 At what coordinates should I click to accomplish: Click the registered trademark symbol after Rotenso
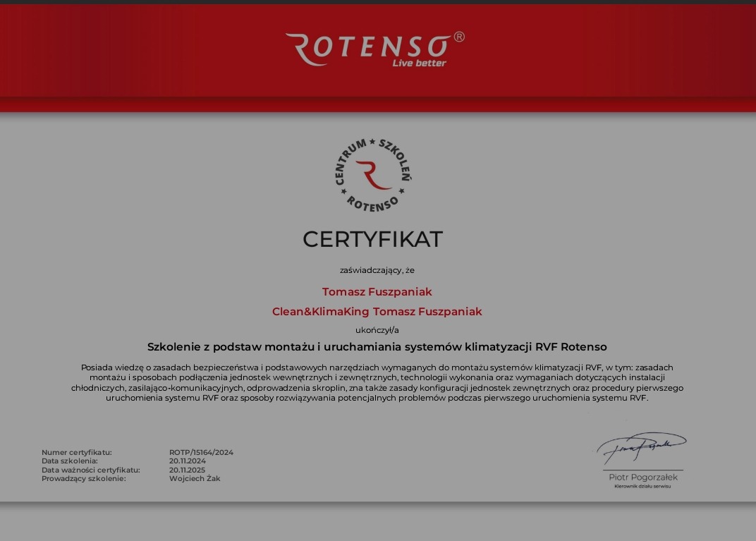459,35
